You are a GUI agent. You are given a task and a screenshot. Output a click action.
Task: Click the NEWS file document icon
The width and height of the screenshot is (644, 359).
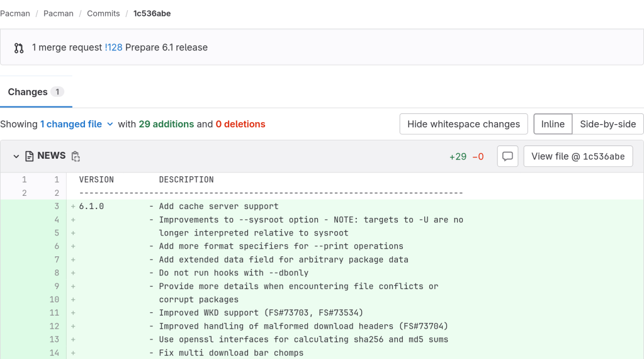coord(29,156)
